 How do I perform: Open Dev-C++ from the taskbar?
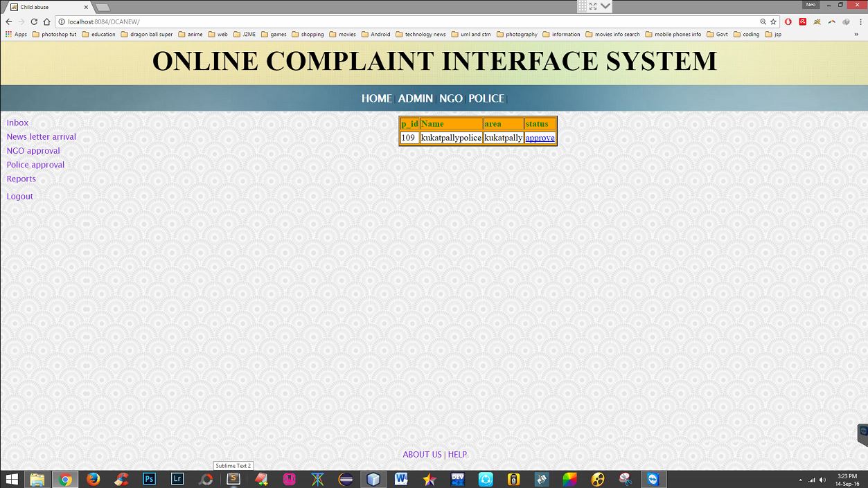point(457,479)
